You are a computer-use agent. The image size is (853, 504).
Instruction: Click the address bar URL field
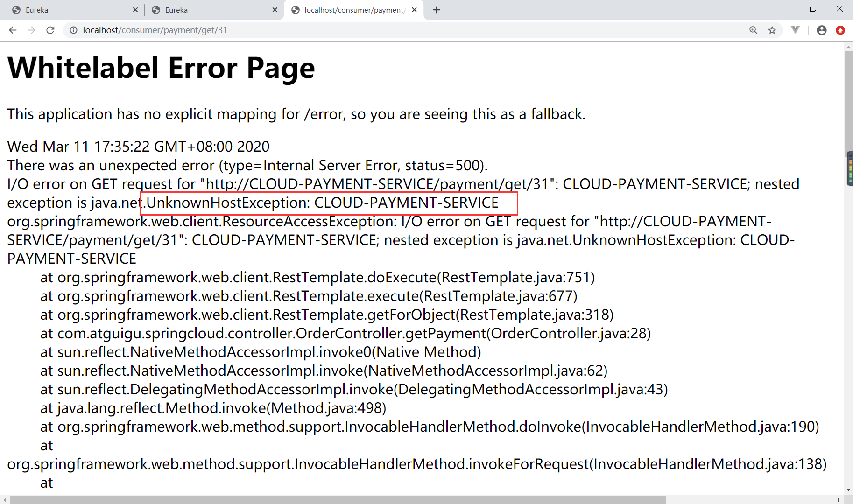point(374,30)
